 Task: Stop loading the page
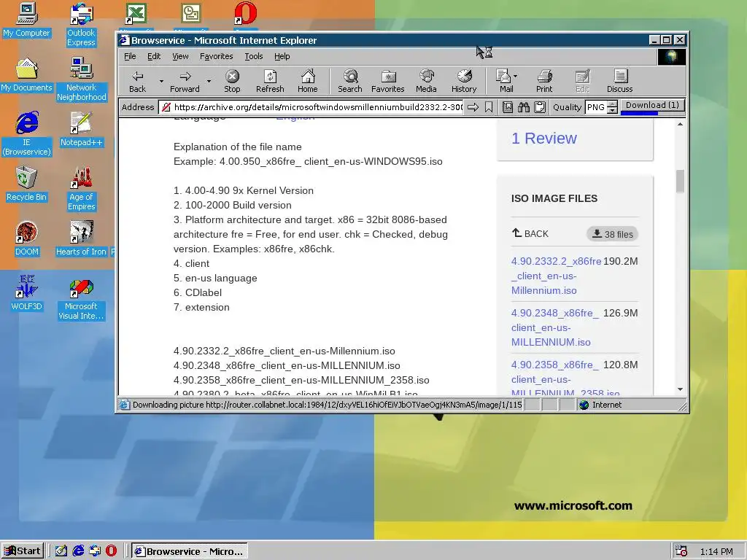pyautogui.click(x=232, y=81)
